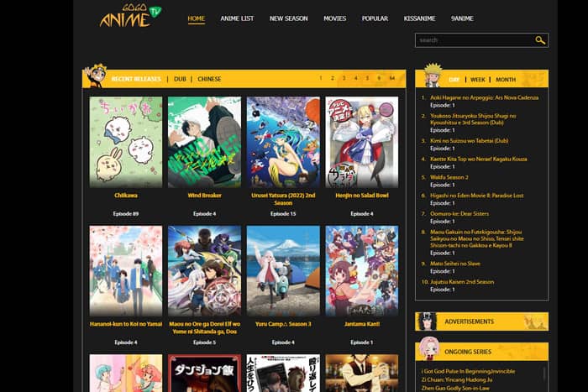Open the Maou no Ore ga Dorei Elf poster
This screenshot has width=588, height=392.
click(x=204, y=271)
